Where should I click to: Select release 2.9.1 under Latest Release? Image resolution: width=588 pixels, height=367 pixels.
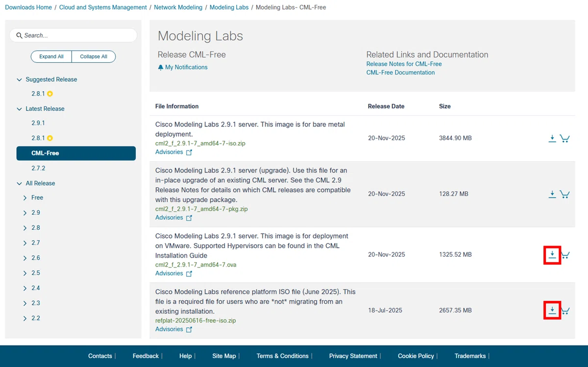[x=38, y=123]
